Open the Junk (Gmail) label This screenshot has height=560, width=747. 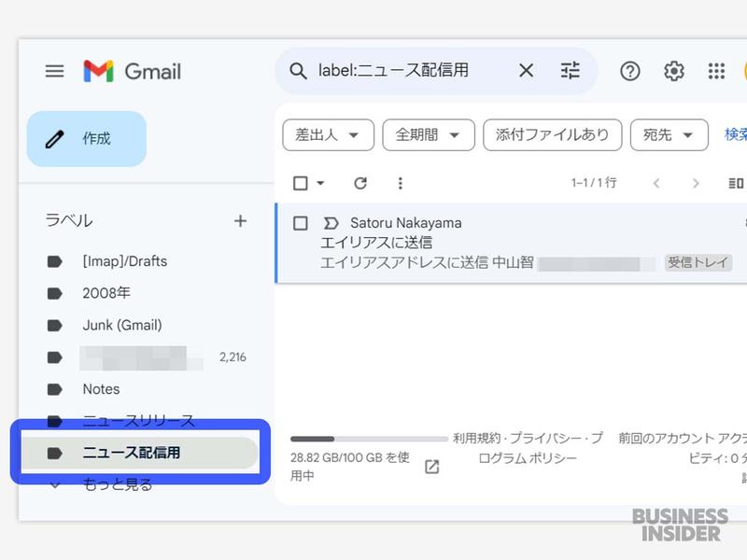click(x=122, y=325)
